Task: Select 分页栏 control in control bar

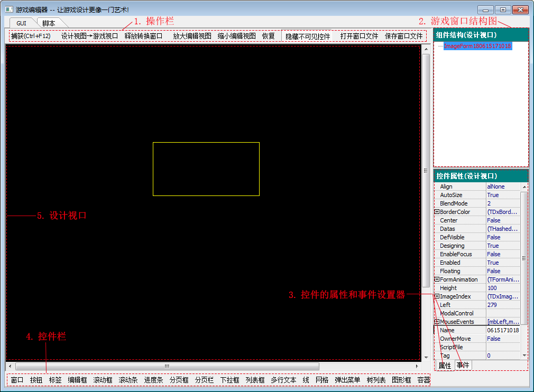Action: click(x=204, y=380)
